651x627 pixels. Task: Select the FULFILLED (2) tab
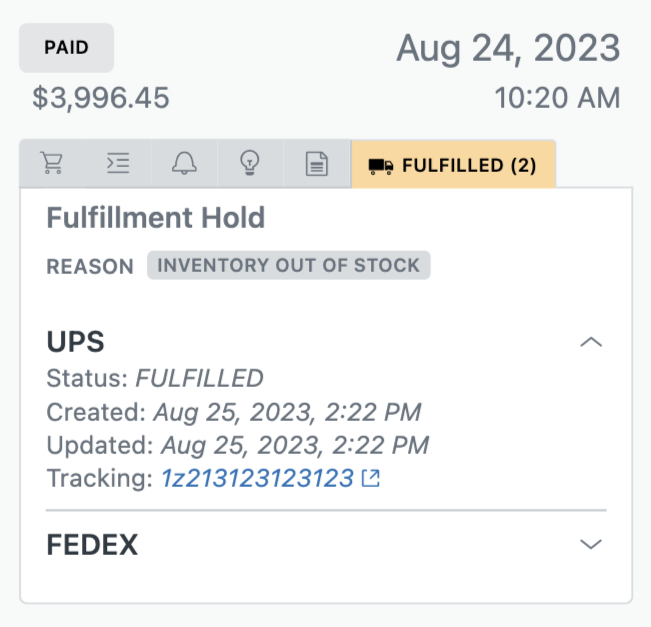click(453, 164)
